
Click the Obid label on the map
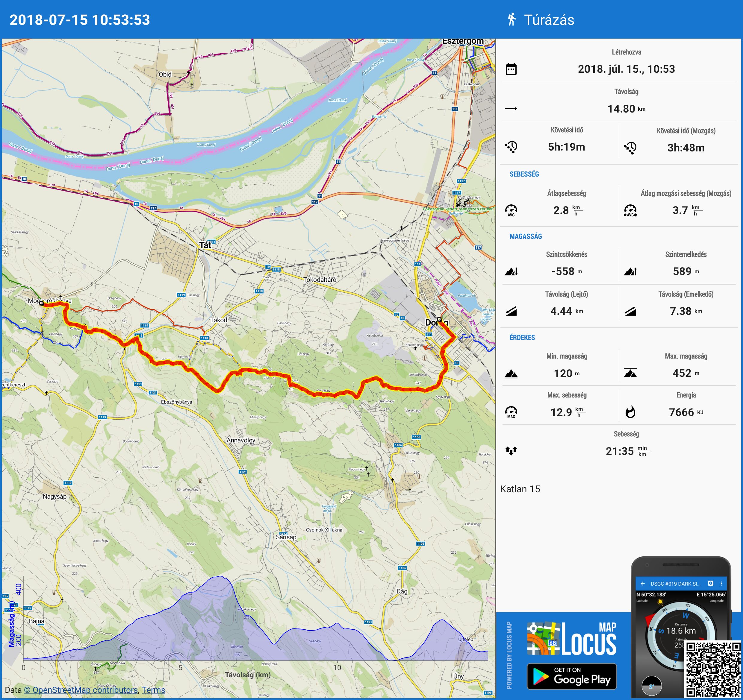coord(165,74)
